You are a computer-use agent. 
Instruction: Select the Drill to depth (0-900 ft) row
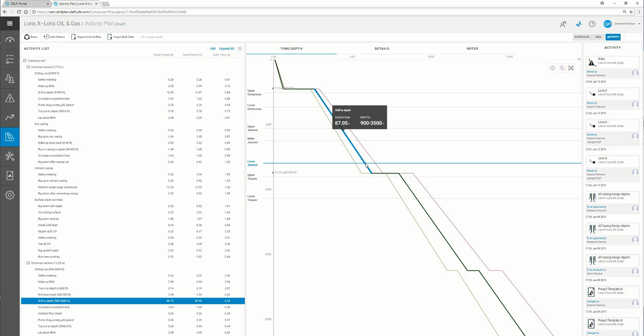tap(133, 92)
